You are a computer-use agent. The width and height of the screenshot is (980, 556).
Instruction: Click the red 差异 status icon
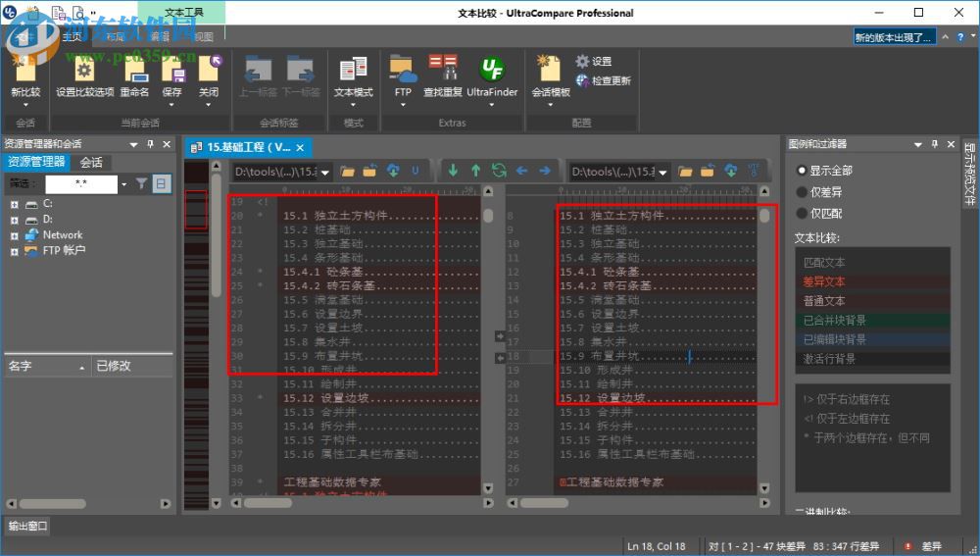[907, 546]
